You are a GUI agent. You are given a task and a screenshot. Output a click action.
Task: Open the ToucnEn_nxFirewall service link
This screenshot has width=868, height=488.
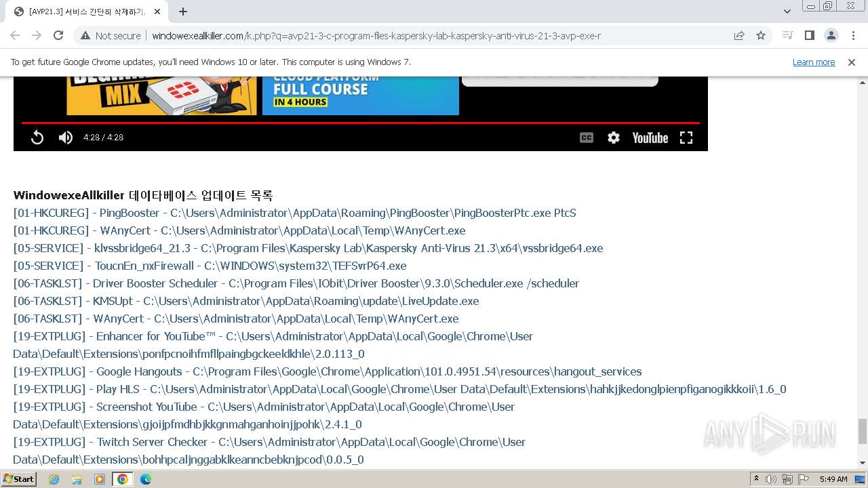pyautogui.click(x=210, y=266)
